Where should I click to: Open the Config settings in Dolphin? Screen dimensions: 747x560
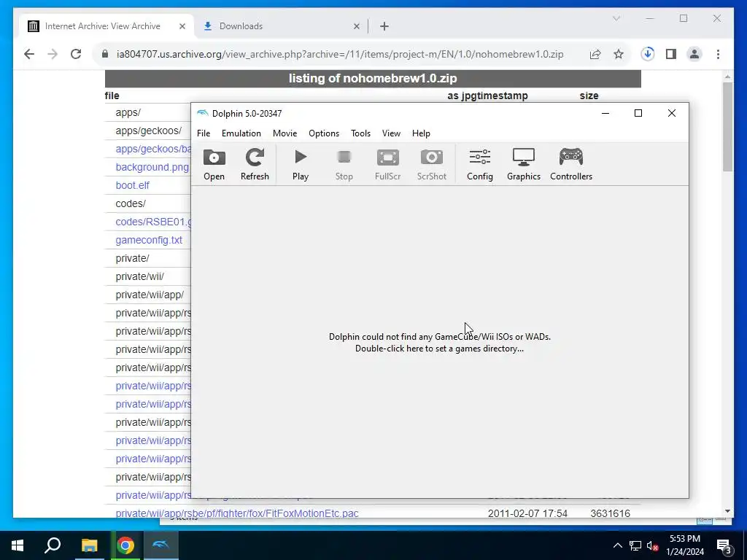(480, 164)
